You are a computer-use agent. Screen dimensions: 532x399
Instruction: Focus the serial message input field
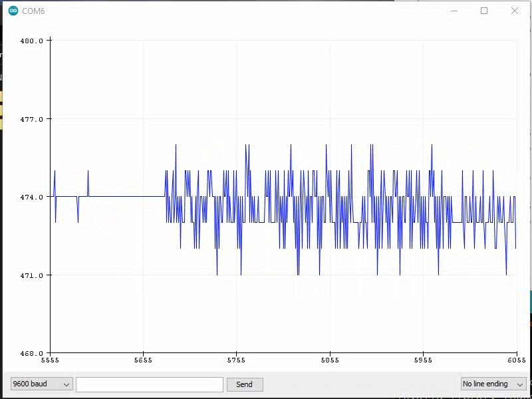[150, 384]
